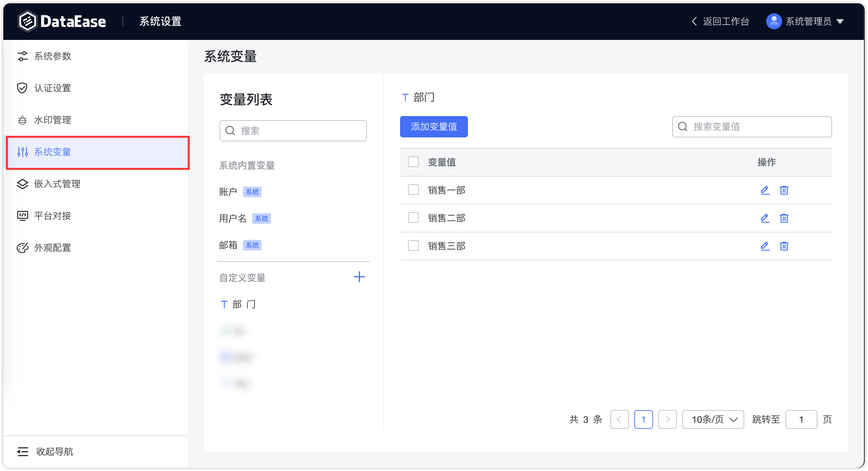Click 收起导航 to collapse sidebar

coord(55,451)
